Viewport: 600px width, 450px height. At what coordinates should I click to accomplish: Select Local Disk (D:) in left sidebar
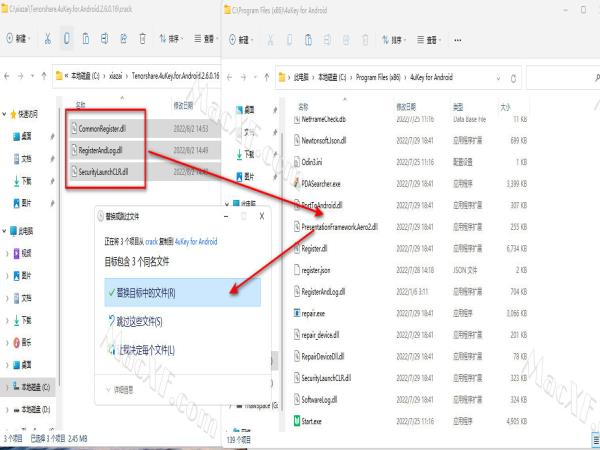coord(31,409)
